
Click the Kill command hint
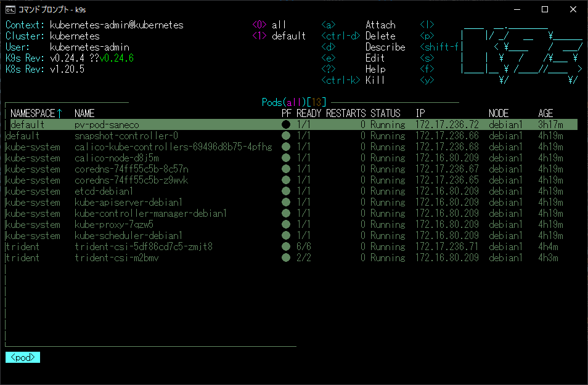375,80
